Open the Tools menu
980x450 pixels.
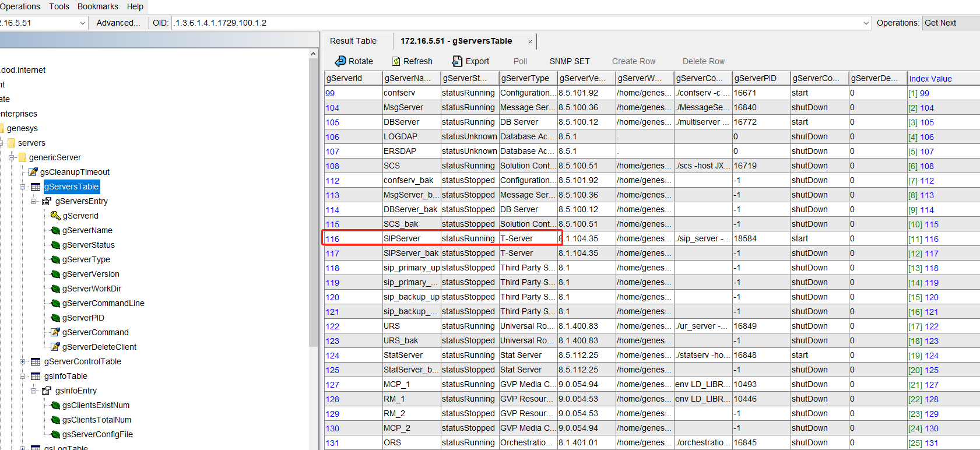59,6
